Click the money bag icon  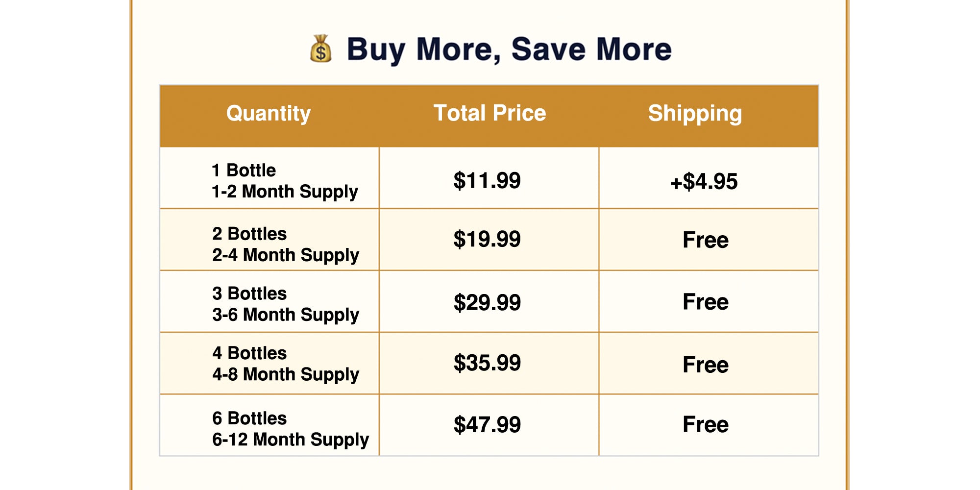click(x=321, y=49)
